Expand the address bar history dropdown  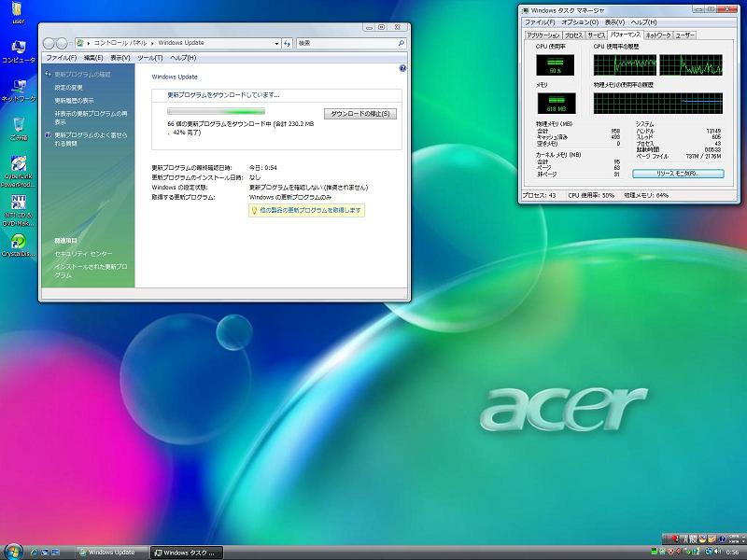[275, 43]
